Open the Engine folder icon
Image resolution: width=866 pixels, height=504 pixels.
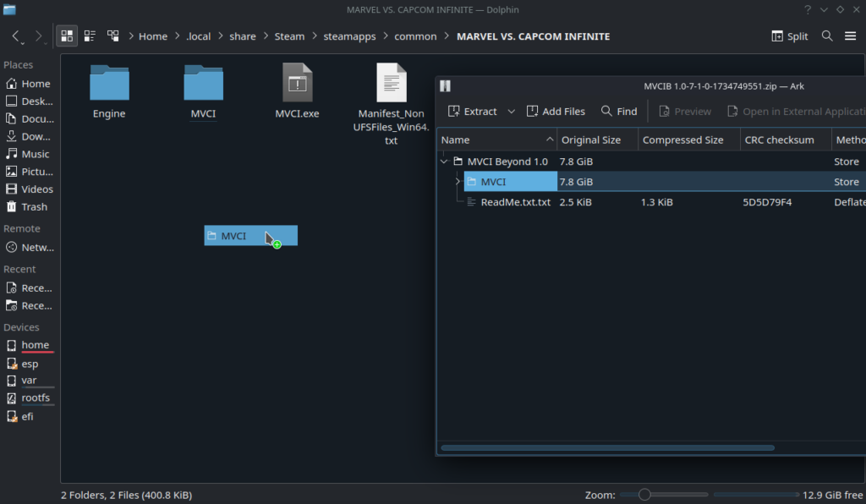(x=109, y=84)
